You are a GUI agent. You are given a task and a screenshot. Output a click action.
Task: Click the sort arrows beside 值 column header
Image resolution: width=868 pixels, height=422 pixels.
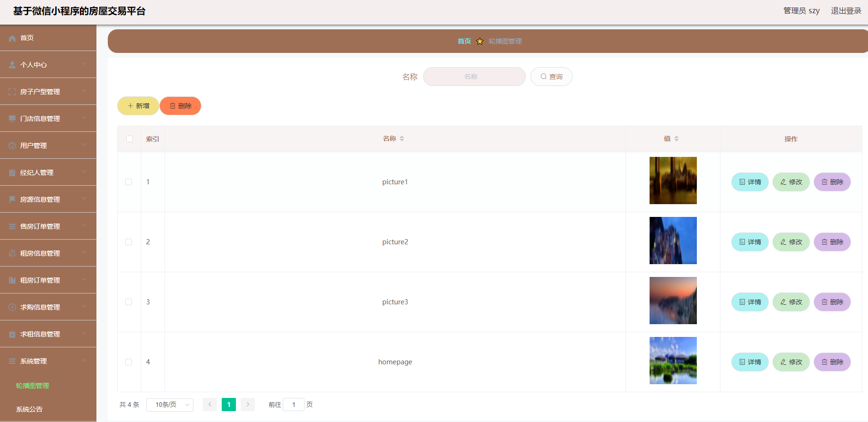click(x=677, y=138)
